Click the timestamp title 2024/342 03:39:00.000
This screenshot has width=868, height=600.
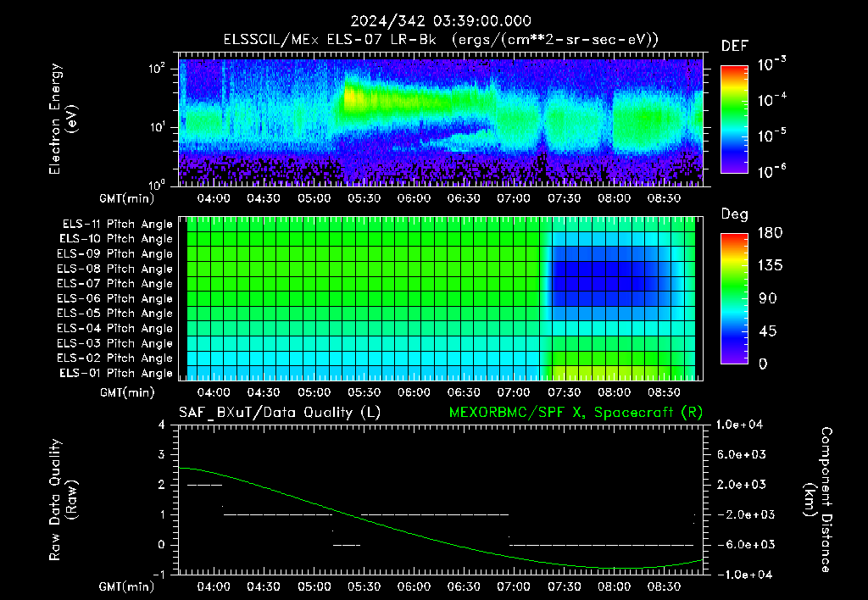click(441, 21)
